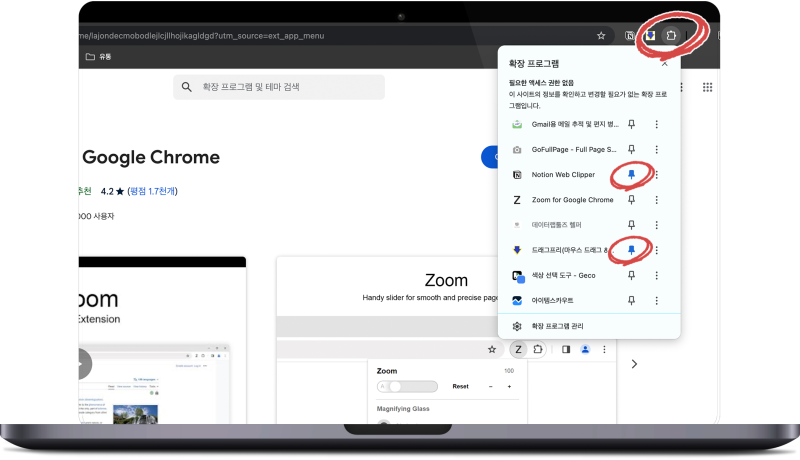The height and width of the screenshot is (460, 800).
Task: Launch GoFullPage - Full Page extension from list
Action: (x=565, y=149)
